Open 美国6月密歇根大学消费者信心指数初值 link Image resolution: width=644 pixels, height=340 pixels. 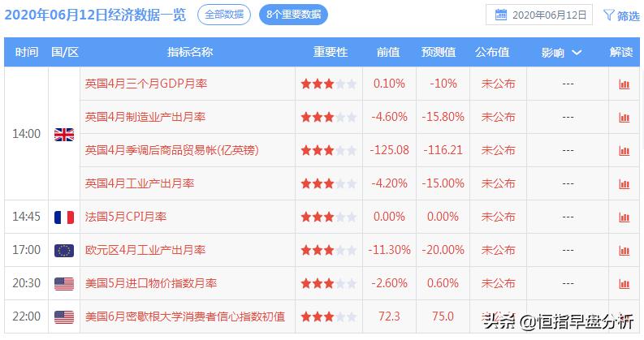pyautogui.click(x=185, y=316)
